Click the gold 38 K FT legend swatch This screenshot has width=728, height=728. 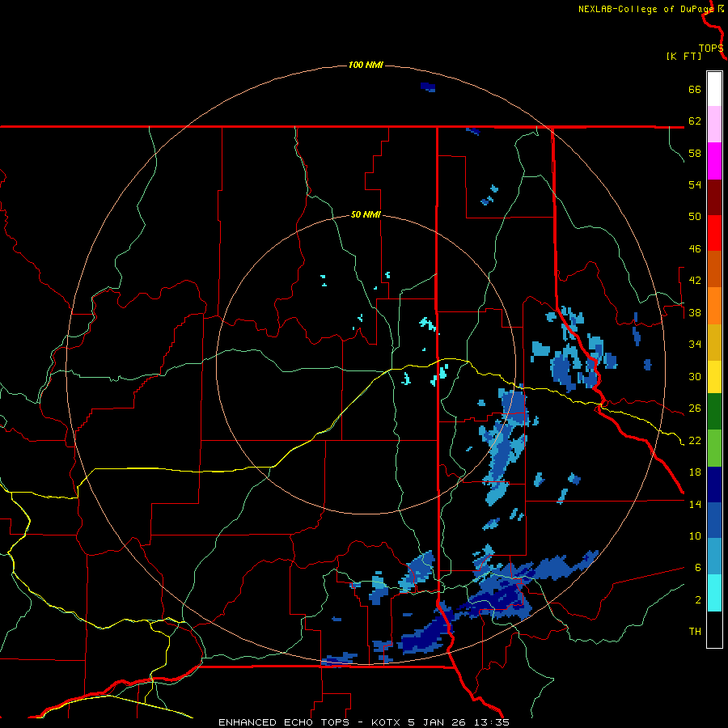click(x=714, y=342)
